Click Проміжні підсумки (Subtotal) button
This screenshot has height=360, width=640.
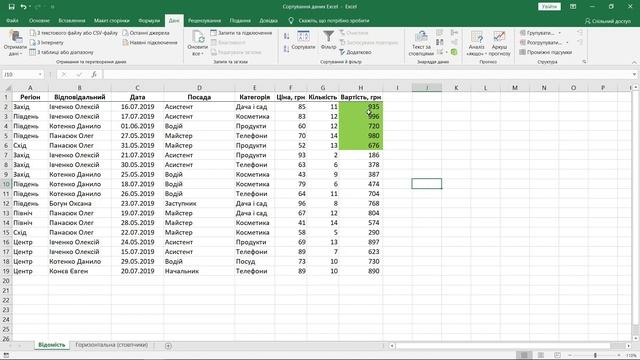tap(546, 52)
